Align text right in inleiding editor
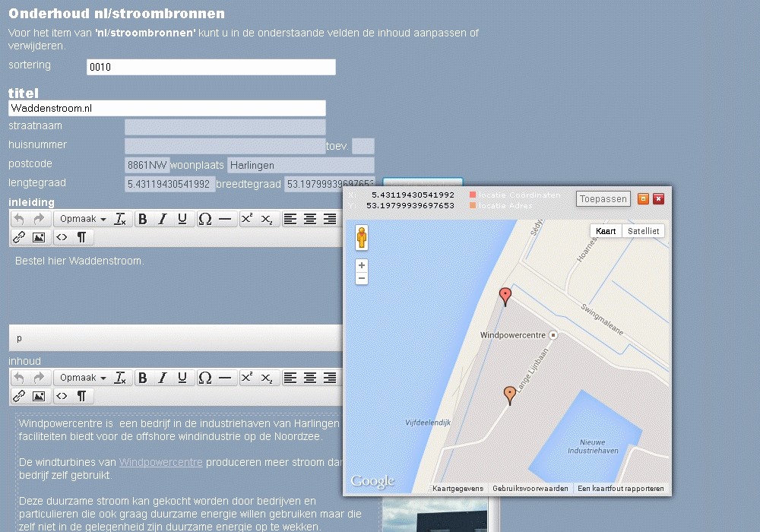The width and height of the screenshot is (760, 532). (330, 219)
